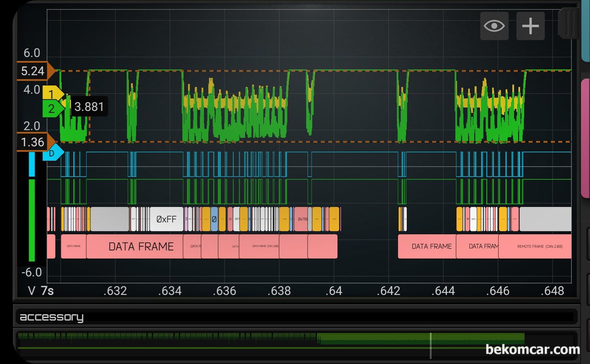Click the accessory label bar
Viewport: 590px width, 364px height.
point(296,317)
